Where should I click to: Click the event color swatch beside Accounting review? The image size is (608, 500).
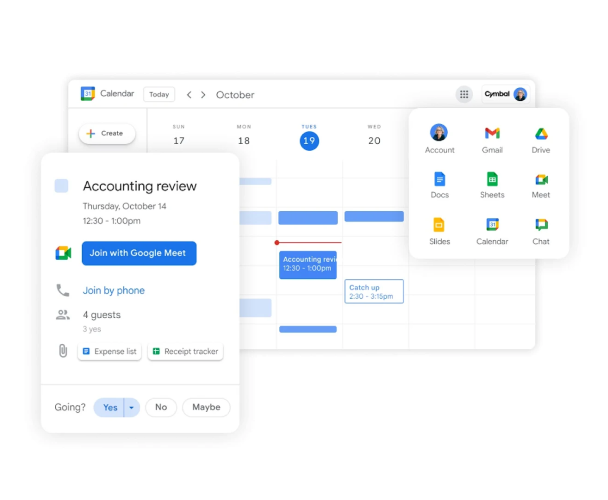pyautogui.click(x=62, y=186)
